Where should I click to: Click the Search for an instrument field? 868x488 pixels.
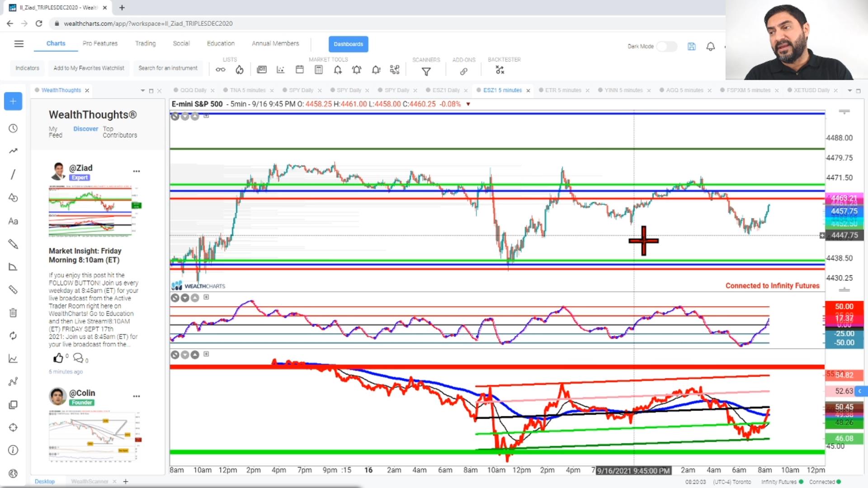click(168, 68)
